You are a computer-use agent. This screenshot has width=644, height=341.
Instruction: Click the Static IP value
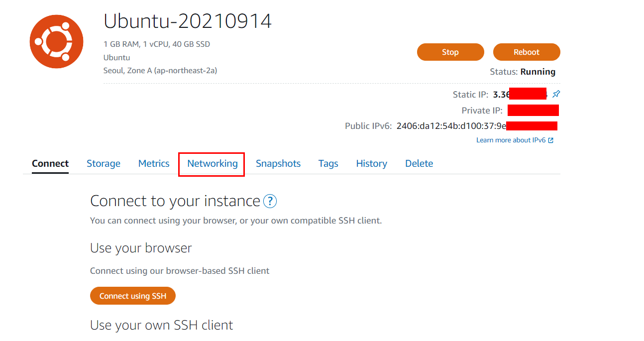point(520,94)
